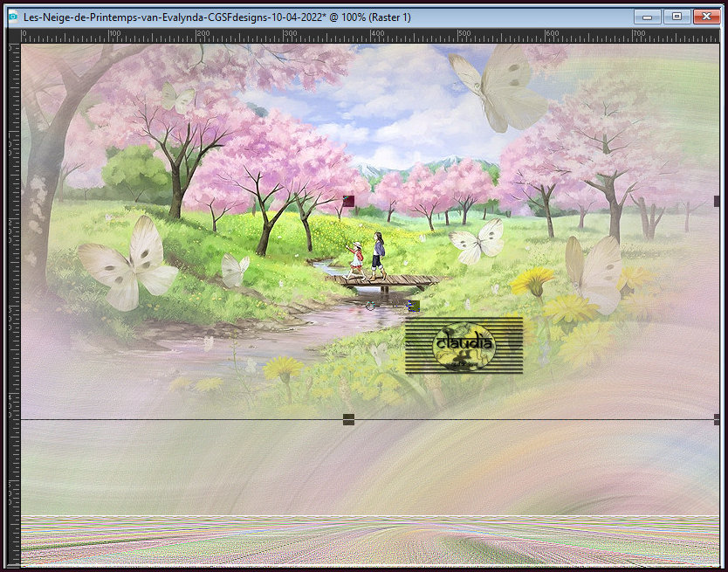Click the two children walking on the bridge
Screen dimensions: 728x572
(x=367, y=256)
